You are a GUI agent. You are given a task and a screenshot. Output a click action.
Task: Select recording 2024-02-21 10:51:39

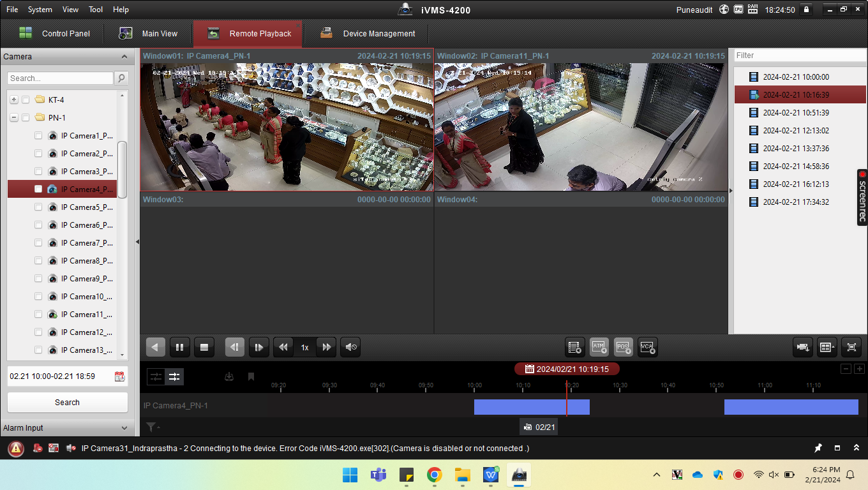[x=800, y=113]
